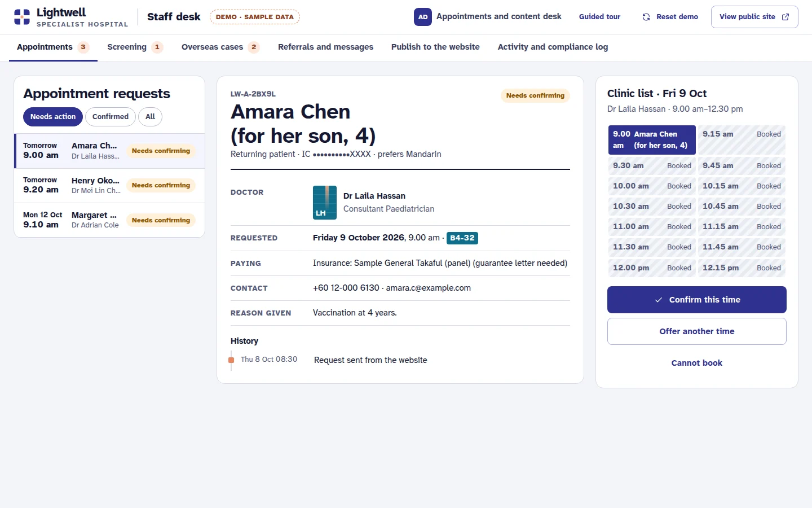
Task: Switch to the Screening tab
Action: tap(135, 47)
